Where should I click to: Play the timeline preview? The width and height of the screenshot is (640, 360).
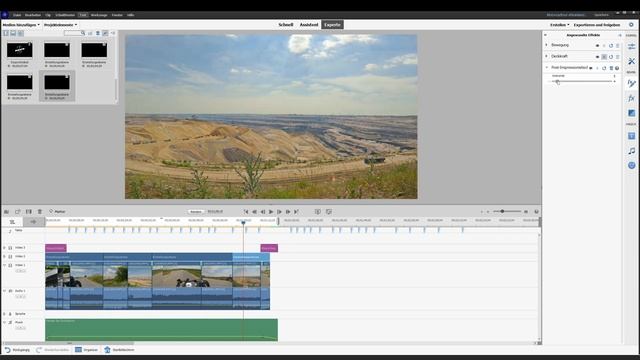[271, 212]
